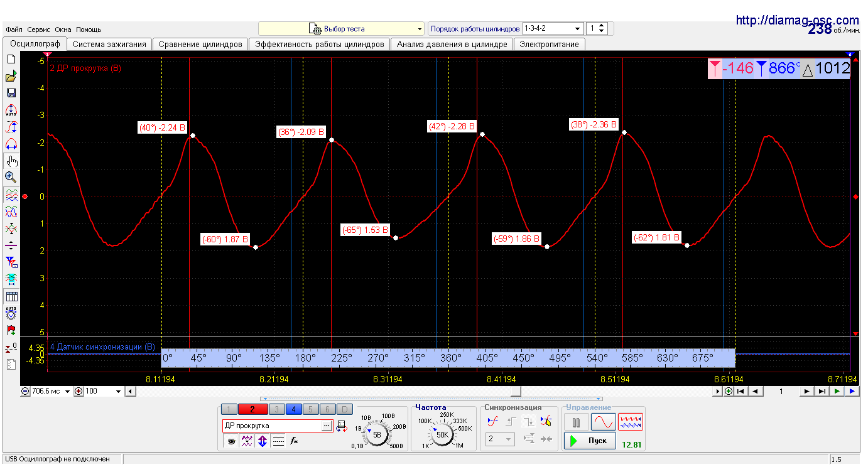The width and height of the screenshot is (868, 467).
Task: Click the zero level marker icon
Action: tap(11, 347)
